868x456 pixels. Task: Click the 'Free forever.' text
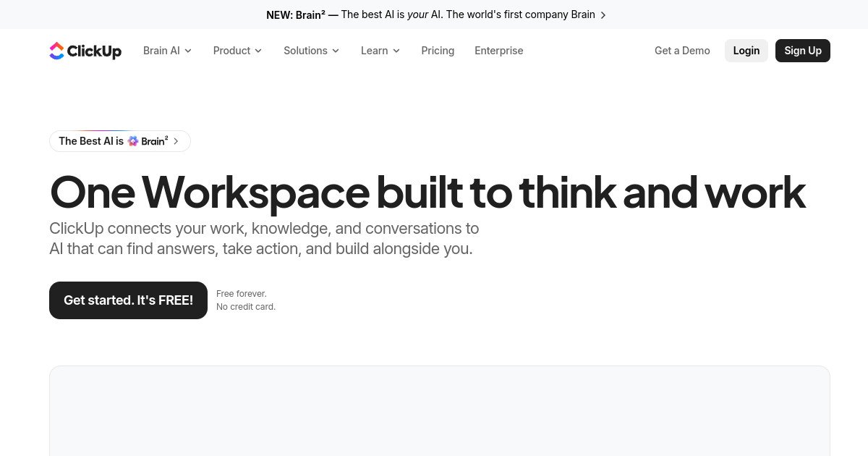click(x=242, y=294)
